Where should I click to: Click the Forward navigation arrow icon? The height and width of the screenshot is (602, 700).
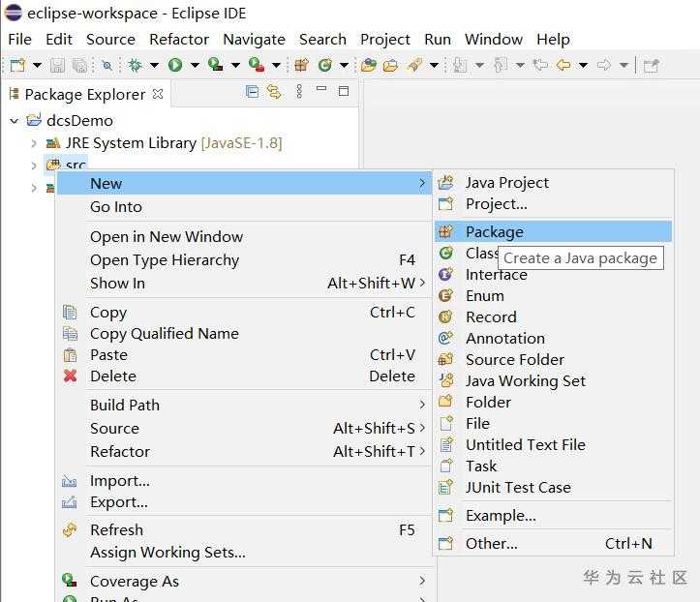tap(604, 66)
